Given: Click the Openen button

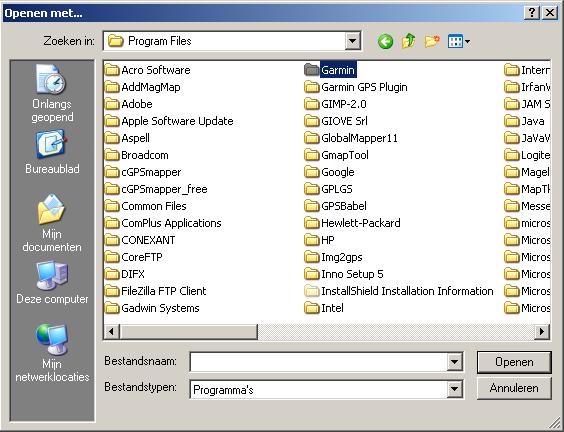Looking at the screenshot, I should (x=514, y=362).
